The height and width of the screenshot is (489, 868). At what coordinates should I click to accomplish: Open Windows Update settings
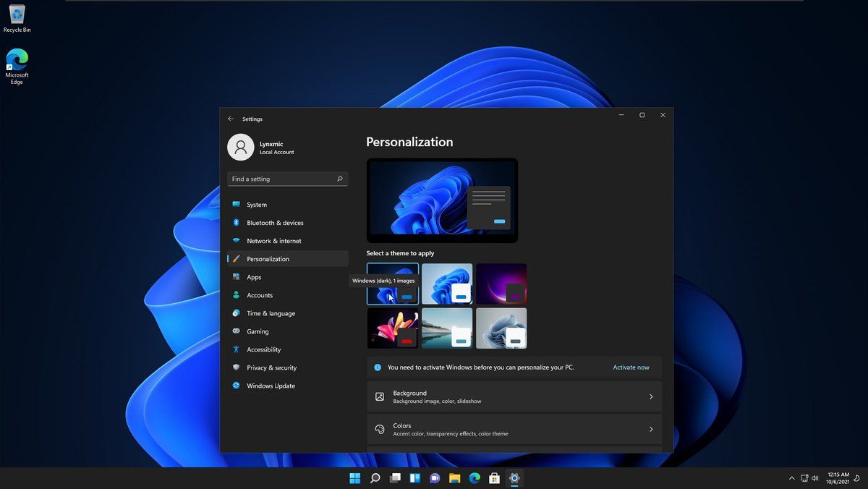(271, 386)
